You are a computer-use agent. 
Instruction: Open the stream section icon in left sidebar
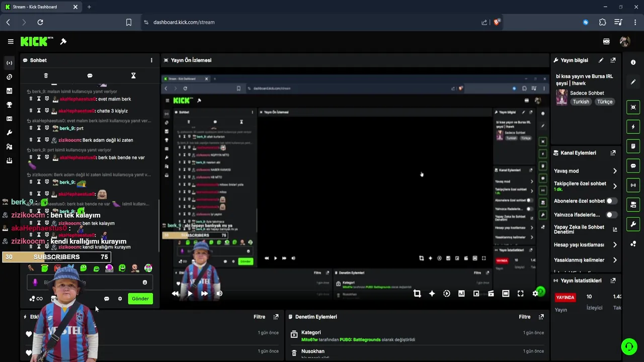coord(9,63)
